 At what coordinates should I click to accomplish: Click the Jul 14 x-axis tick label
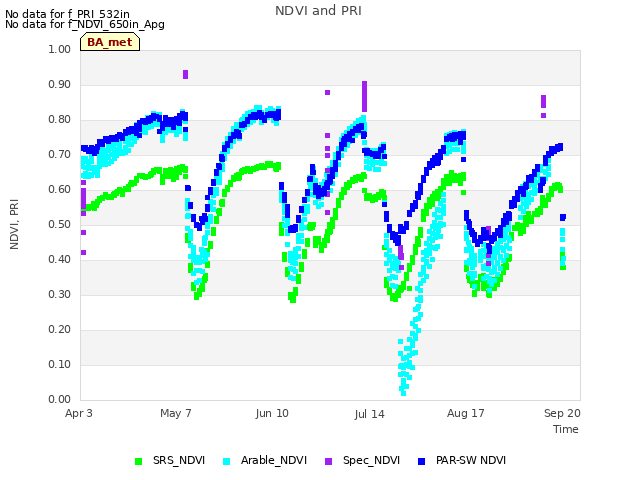point(369,414)
